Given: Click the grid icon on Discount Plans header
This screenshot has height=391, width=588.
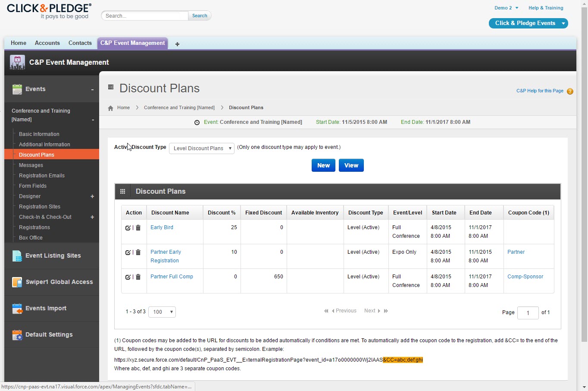Looking at the screenshot, I should point(123,191).
